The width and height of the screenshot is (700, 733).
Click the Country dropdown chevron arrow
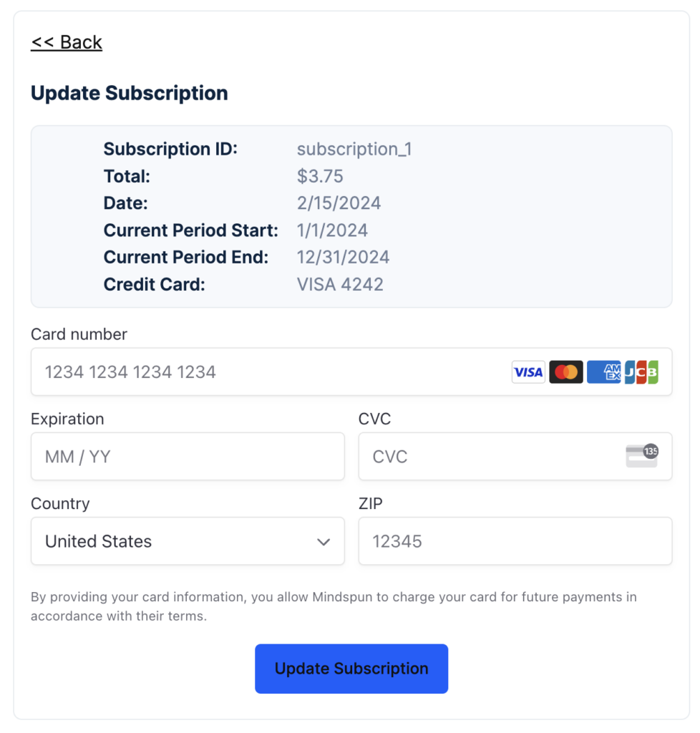click(x=324, y=542)
